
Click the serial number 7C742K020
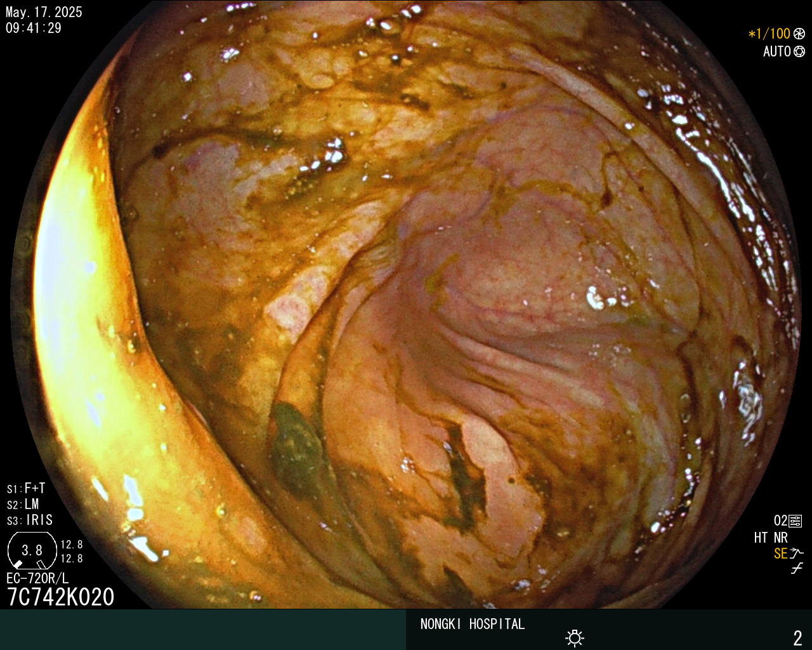click(60, 597)
